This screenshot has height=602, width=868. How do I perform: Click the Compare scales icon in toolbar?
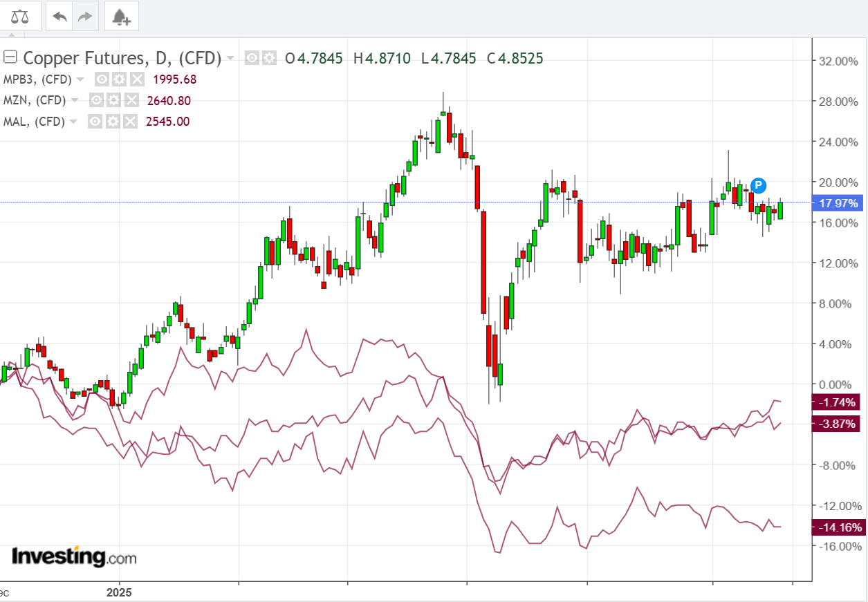(x=21, y=17)
